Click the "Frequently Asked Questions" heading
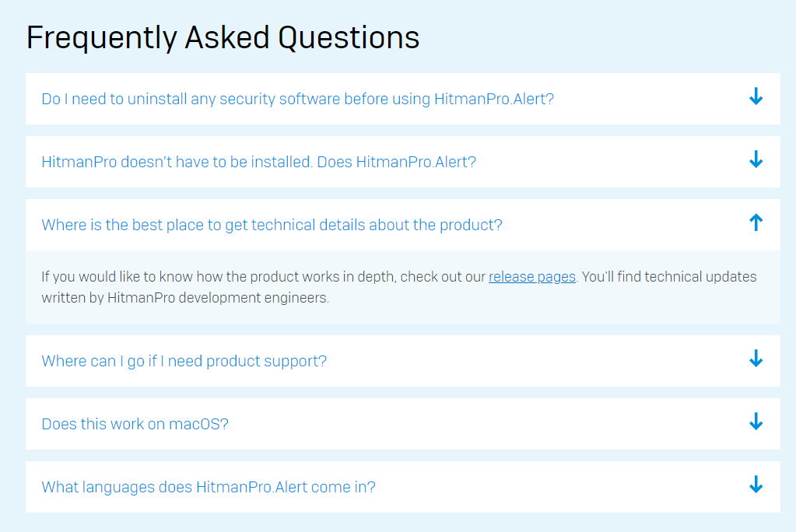 (223, 37)
